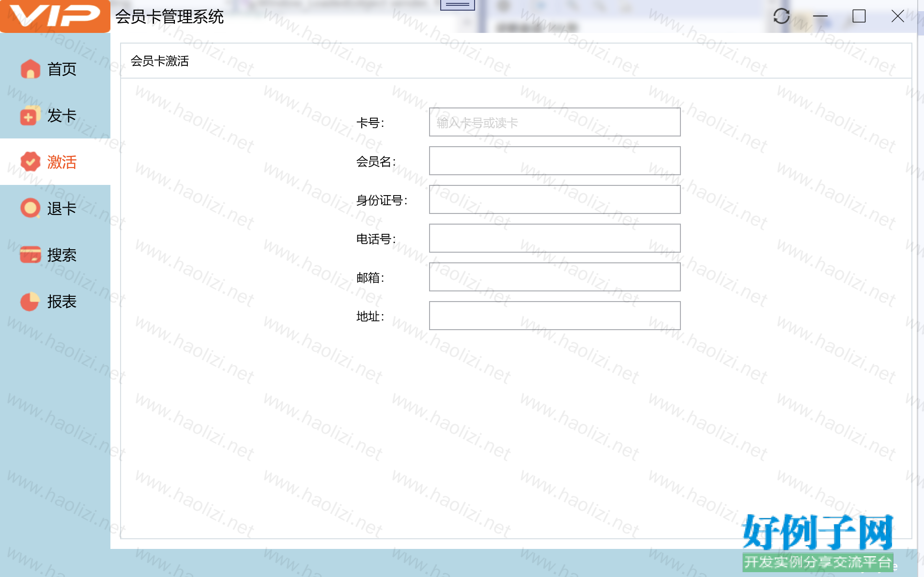Click the pie chart icon beside 报表
Screen dimensions: 924x577
[30, 301]
